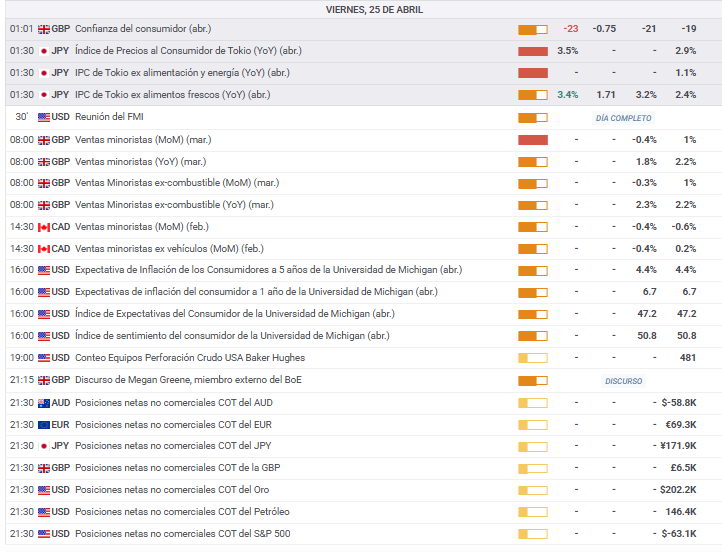Open the Reunión del FMI event

pos(109,117)
